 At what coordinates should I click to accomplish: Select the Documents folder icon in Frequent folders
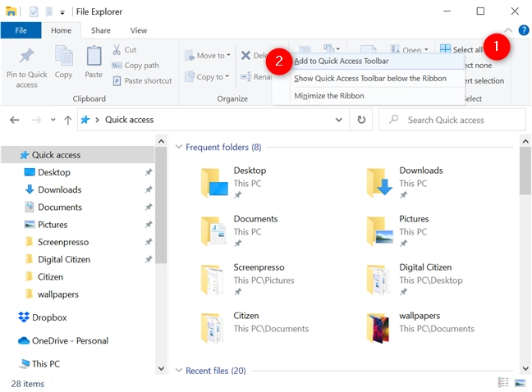pos(213,231)
